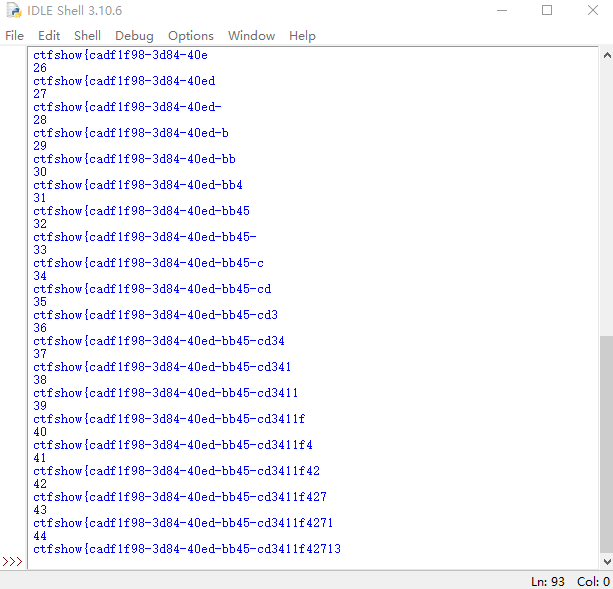Click the line ending 40ed-bb

coord(134,159)
